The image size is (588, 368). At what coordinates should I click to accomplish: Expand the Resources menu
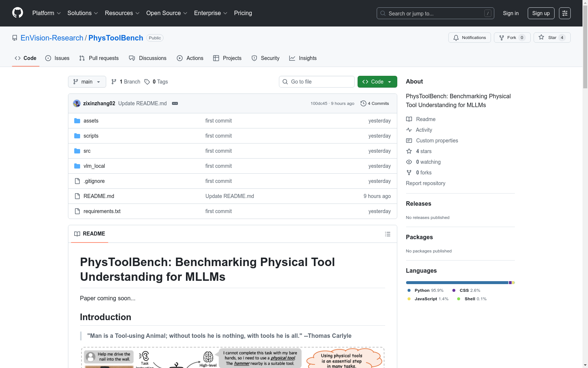pyautogui.click(x=122, y=13)
